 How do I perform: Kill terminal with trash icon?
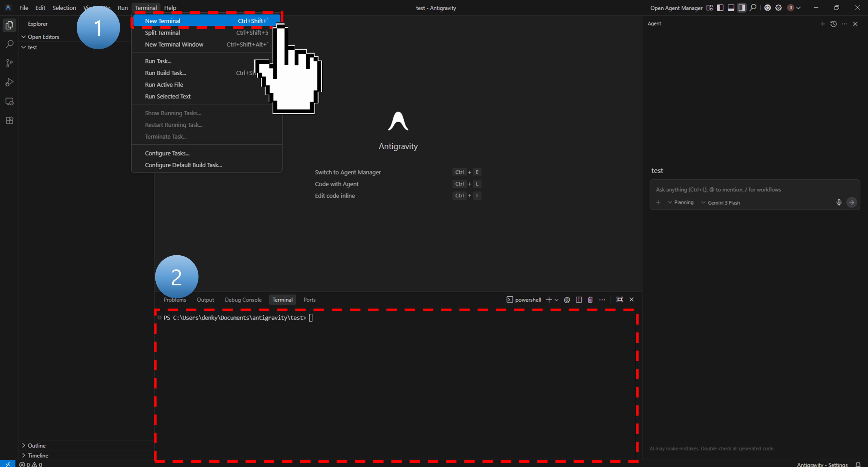coord(590,300)
